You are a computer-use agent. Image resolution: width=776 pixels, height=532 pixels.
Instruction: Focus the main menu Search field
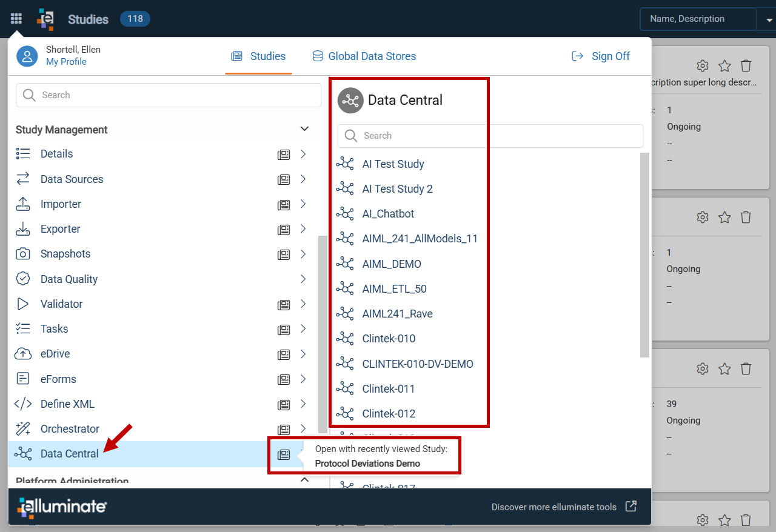click(169, 95)
